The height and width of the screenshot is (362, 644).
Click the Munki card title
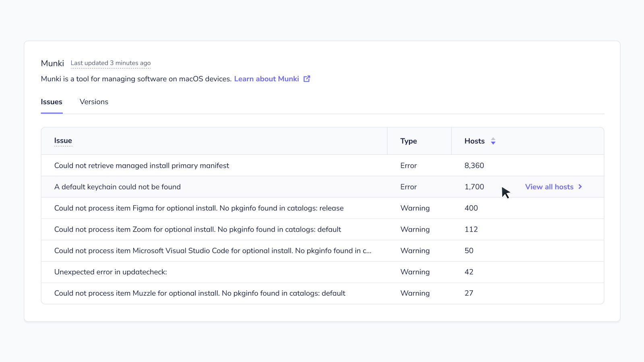pyautogui.click(x=52, y=63)
